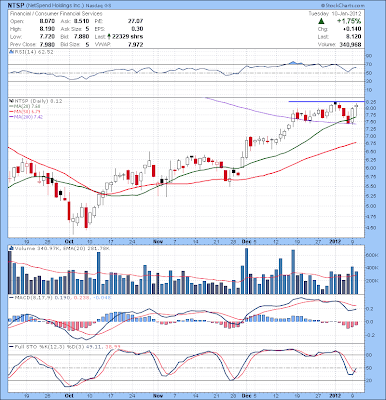Click the green MA(20) legend entry
The image size is (386, 400).
26,106
